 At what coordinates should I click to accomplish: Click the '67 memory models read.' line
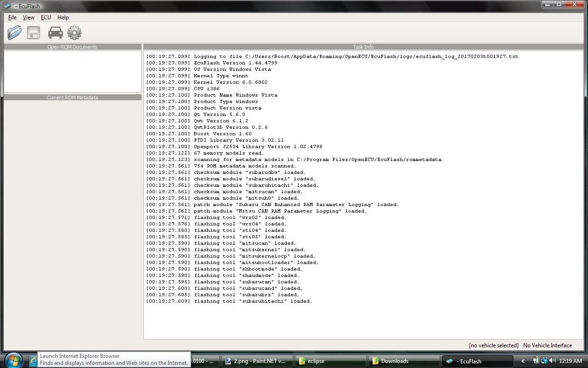click(205, 153)
